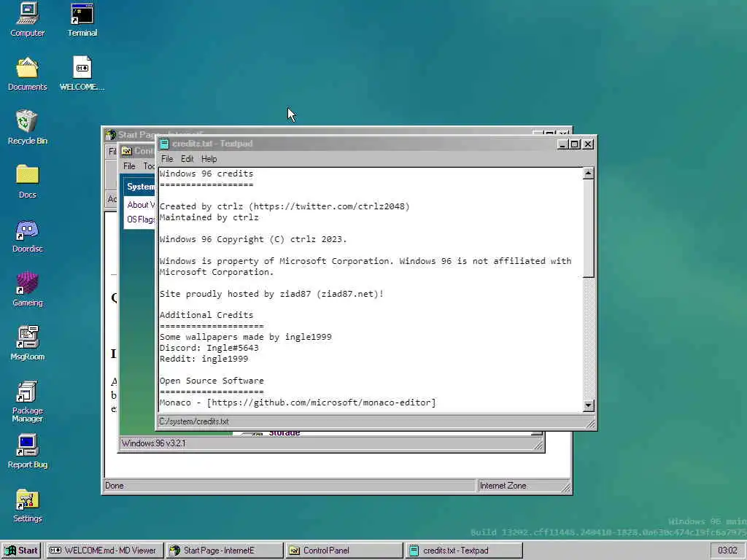
Task: Open File menu in Textpad
Action: coord(167,159)
